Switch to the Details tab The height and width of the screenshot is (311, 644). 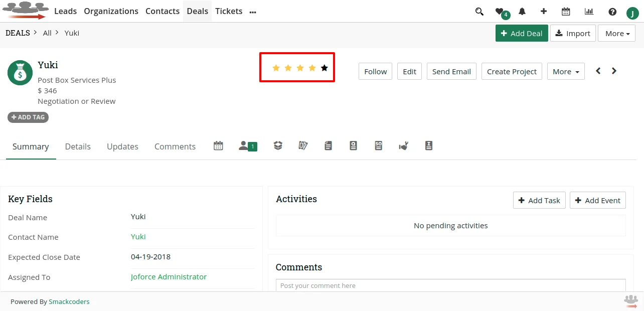point(78,146)
